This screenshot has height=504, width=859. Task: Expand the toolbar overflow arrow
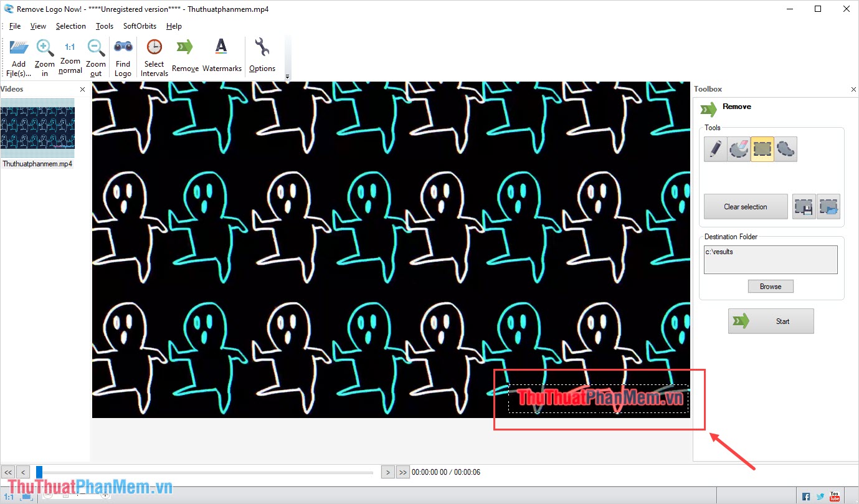pyautogui.click(x=287, y=76)
